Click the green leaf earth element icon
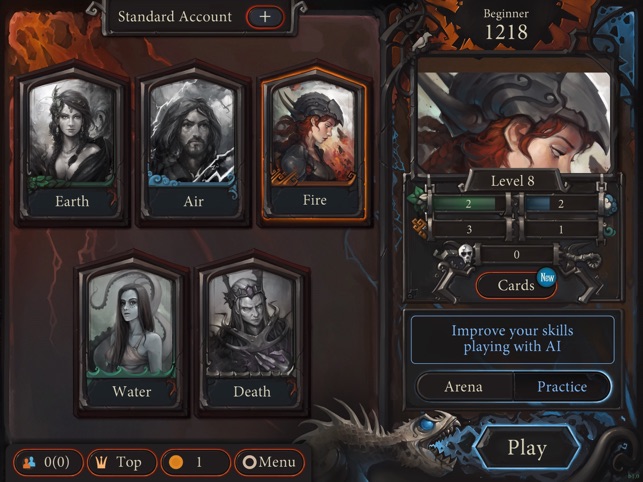643x482 pixels. [417, 198]
